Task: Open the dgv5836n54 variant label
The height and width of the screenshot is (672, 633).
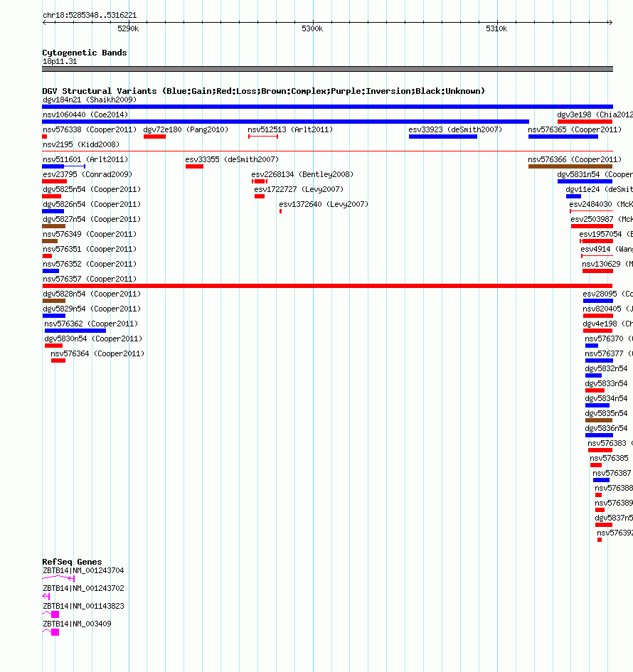Action: click(606, 430)
